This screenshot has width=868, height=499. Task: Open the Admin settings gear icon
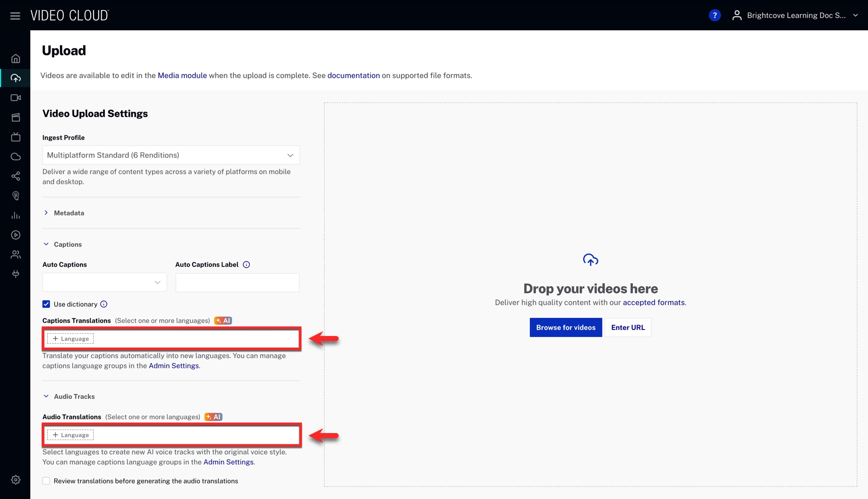16,480
